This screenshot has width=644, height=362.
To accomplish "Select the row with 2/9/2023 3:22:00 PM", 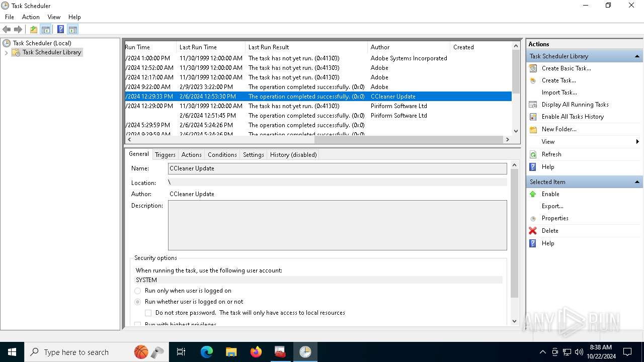I will click(318, 87).
